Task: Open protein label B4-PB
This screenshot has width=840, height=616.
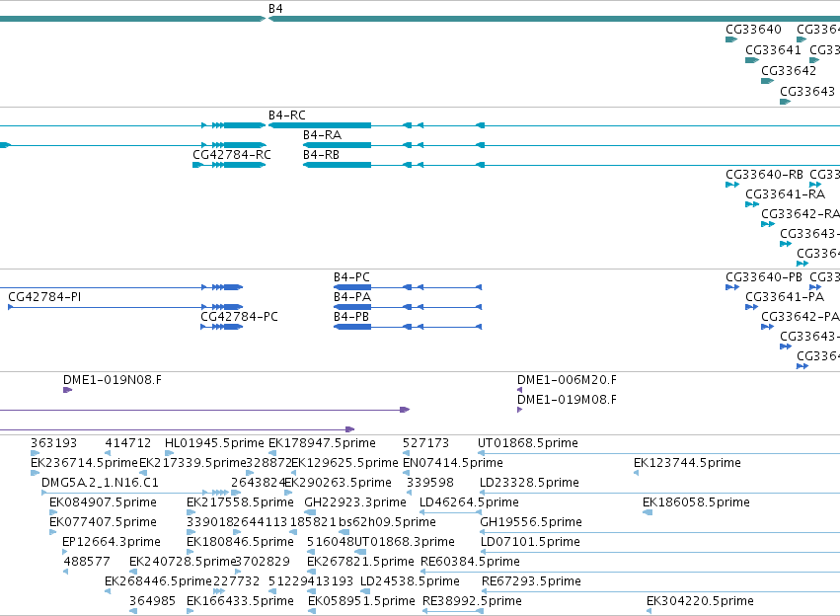Action: [351, 317]
